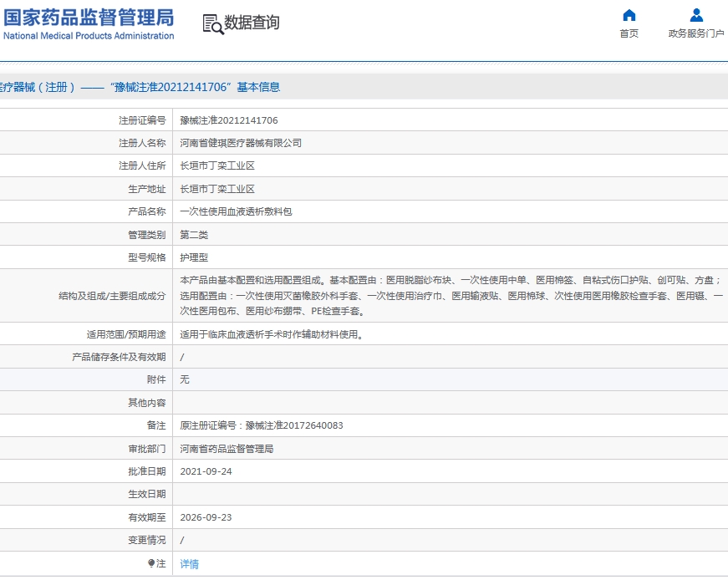The image size is (728, 580).
Task: Click the 数据查询 heading text
Action: coord(252,23)
